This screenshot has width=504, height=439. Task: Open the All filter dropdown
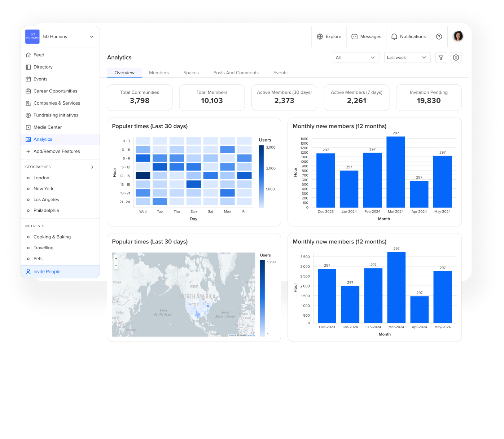[x=356, y=57]
